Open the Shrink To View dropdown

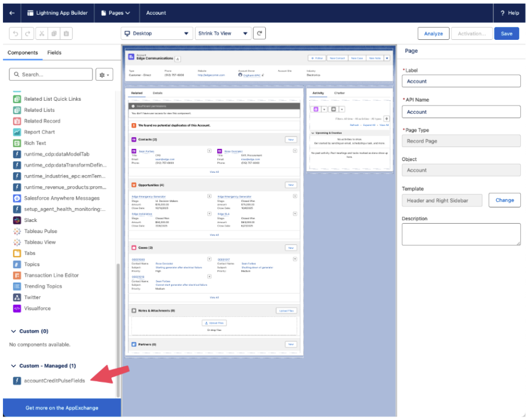[x=223, y=33]
